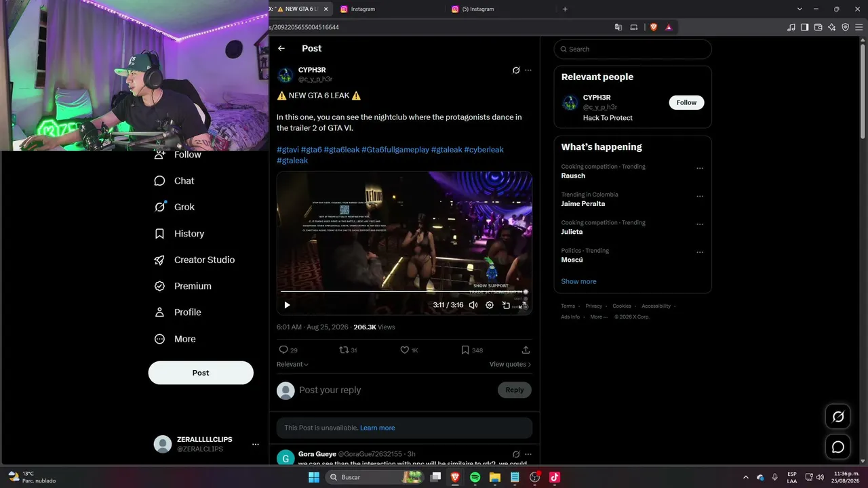Click the video picture-in-picture icon
868x488 pixels.
[506, 305]
